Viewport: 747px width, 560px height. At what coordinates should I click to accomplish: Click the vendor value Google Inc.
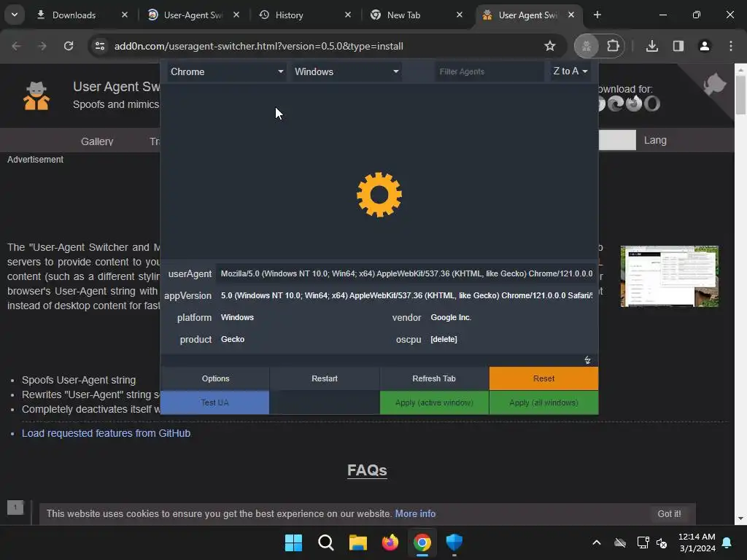(451, 318)
